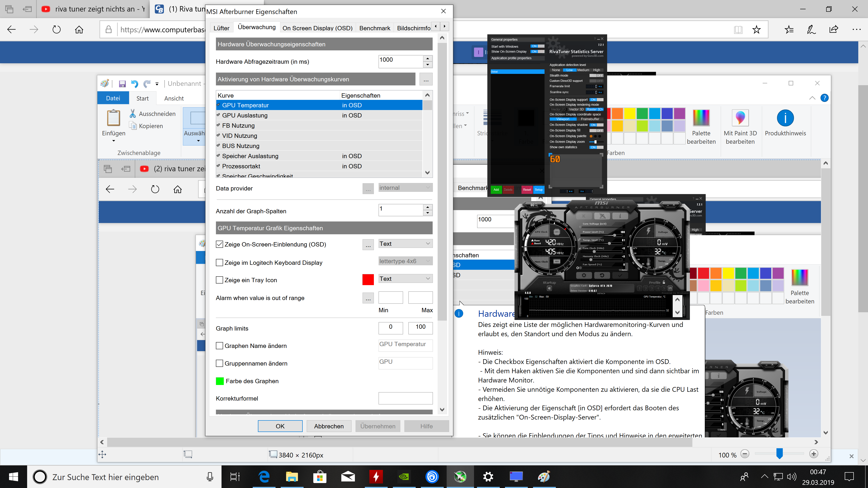Increase Hardware Abfragezeitraum spinner value
The image size is (868, 488).
(x=428, y=59)
